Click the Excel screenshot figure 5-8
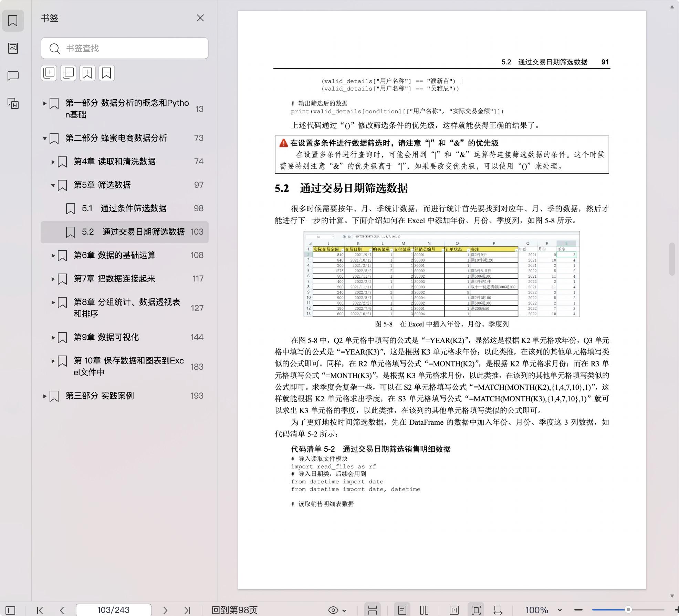679x616 pixels. pyautogui.click(x=442, y=274)
